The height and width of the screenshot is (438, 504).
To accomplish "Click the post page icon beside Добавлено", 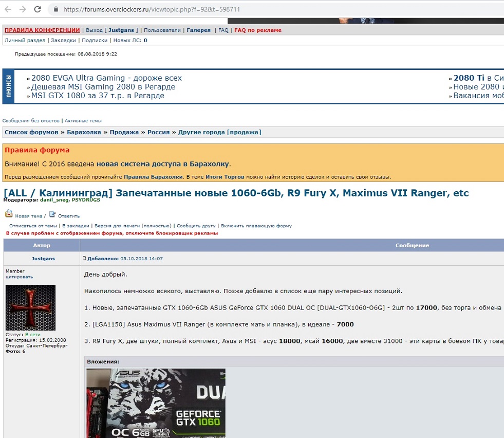I will point(85,258).
